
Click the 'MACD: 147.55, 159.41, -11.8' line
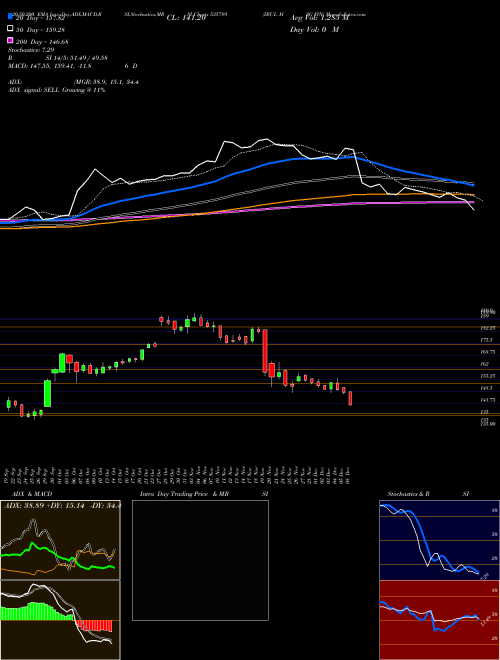pos(50,66)
